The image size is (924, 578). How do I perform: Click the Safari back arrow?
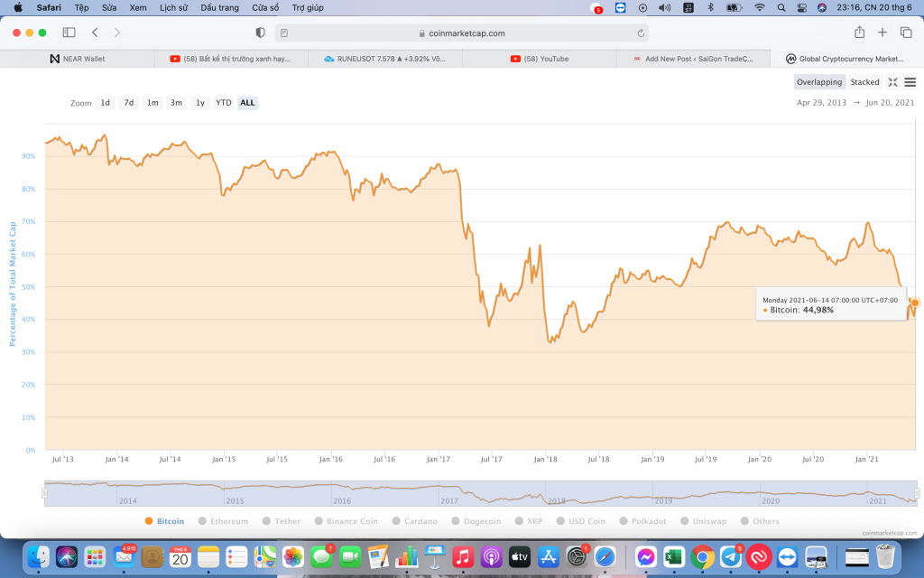96,33
